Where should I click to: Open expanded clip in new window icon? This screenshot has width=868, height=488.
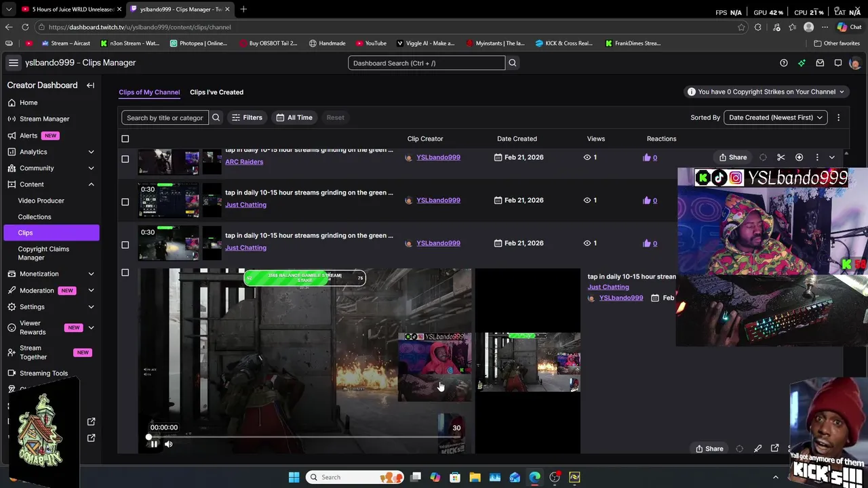click(775, 449)
